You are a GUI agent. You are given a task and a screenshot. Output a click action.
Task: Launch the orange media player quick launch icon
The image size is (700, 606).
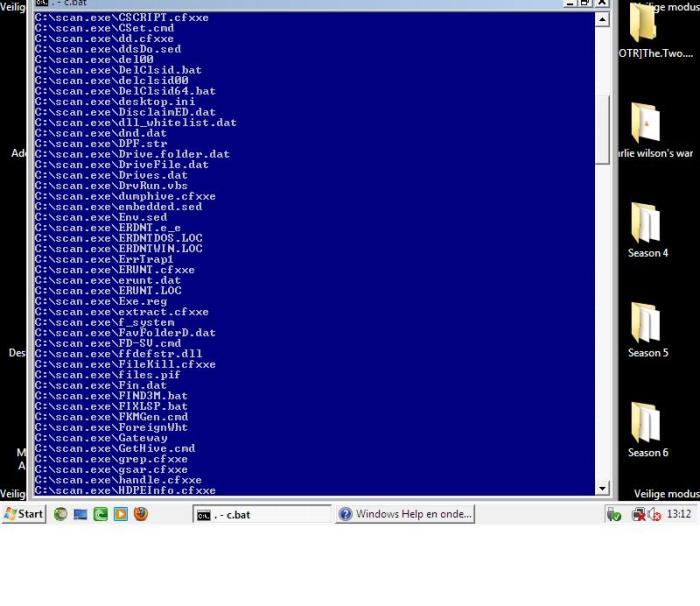tap(121, 514)
